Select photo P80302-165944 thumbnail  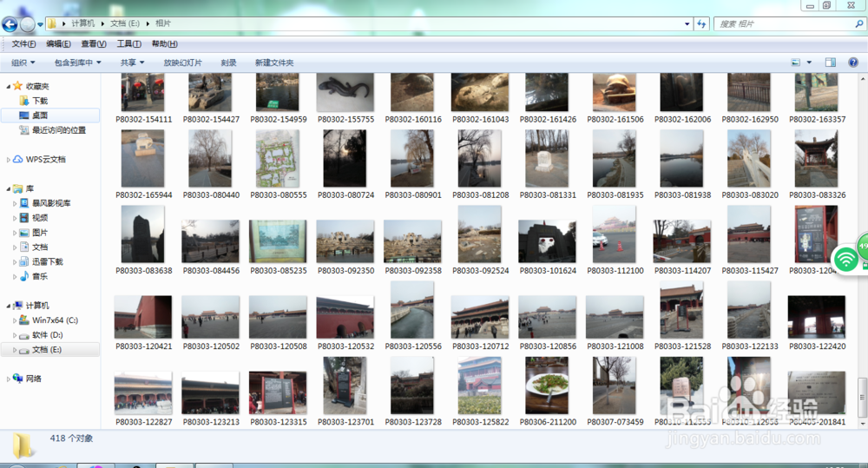click(x=143, y=158)
